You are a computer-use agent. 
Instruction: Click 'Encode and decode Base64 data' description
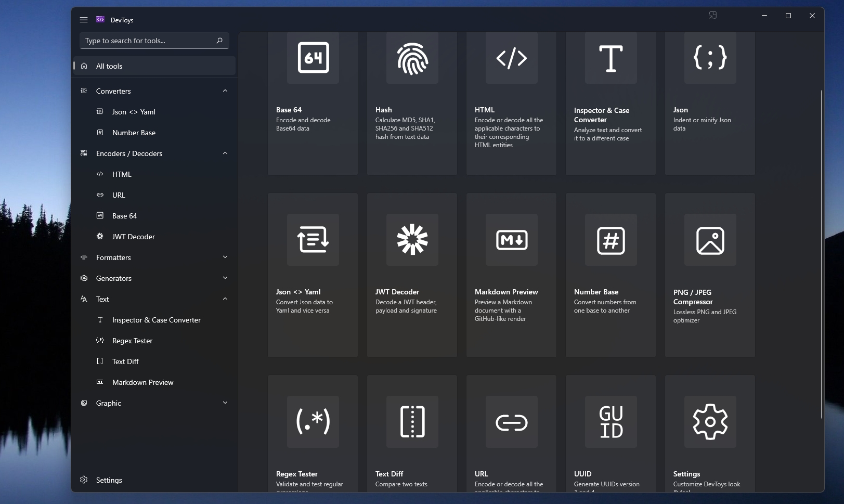tap(303, 124)
